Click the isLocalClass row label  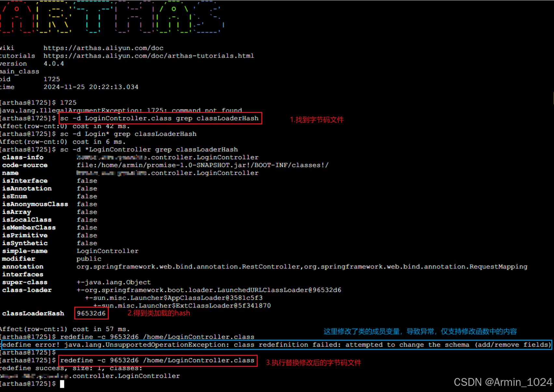(27, 220)
